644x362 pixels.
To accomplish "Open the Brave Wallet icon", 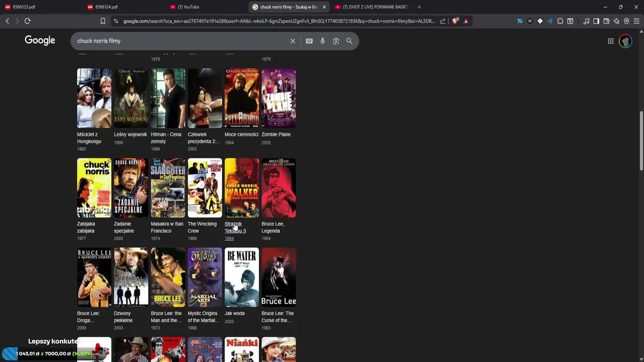I will pos(606,21).
